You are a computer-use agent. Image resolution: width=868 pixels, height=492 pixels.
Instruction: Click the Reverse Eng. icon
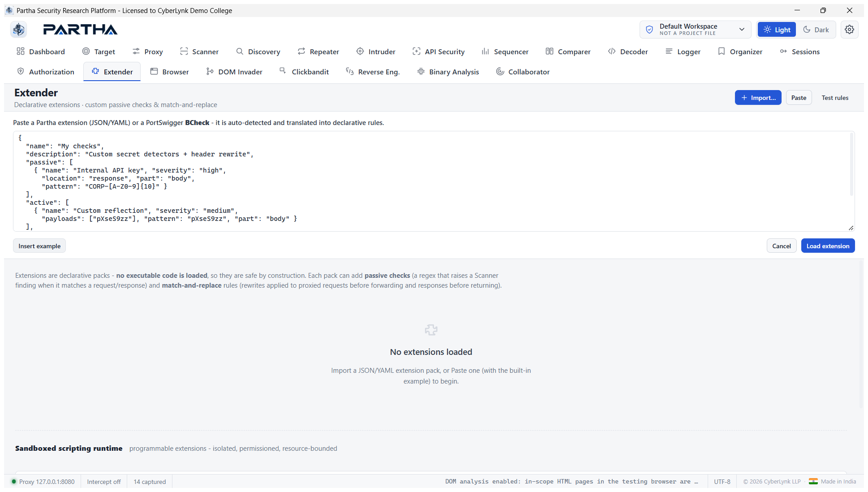pyautogui.click(x=350, y=71)
